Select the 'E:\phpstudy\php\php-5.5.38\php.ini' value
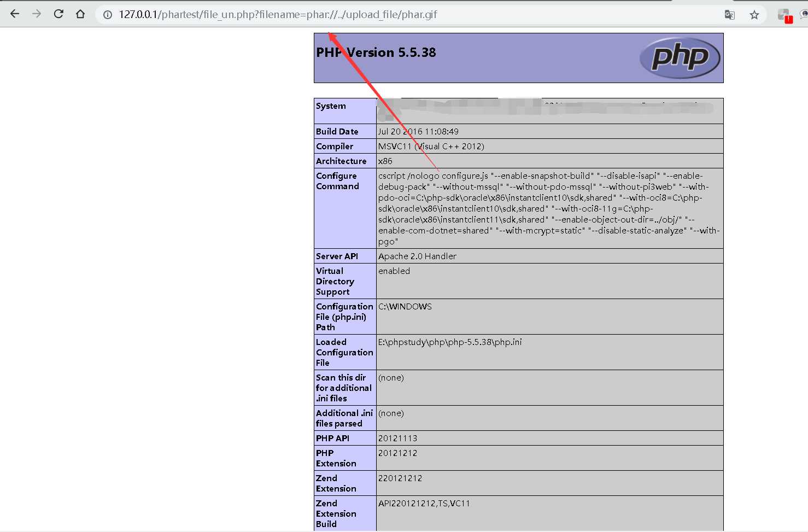This screenshot has height=532, width=808. coord(450,342)
